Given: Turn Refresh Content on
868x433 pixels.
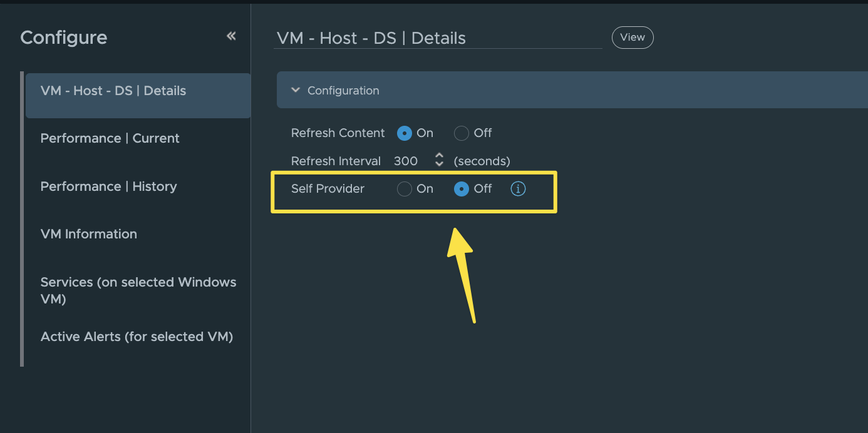Looking at the screenshot, I should 405,133.
